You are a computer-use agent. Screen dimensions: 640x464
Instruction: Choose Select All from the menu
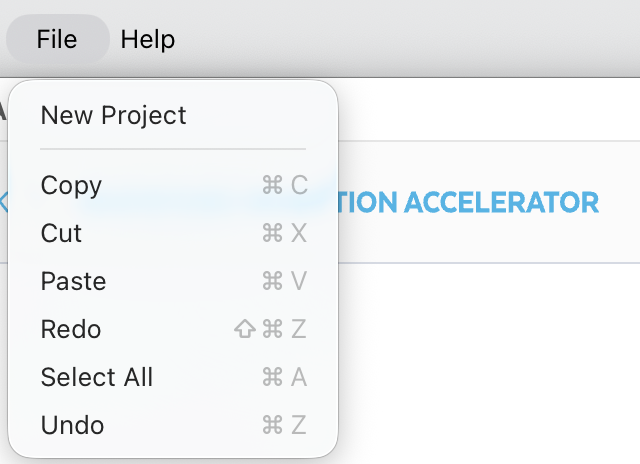(97, 377)
